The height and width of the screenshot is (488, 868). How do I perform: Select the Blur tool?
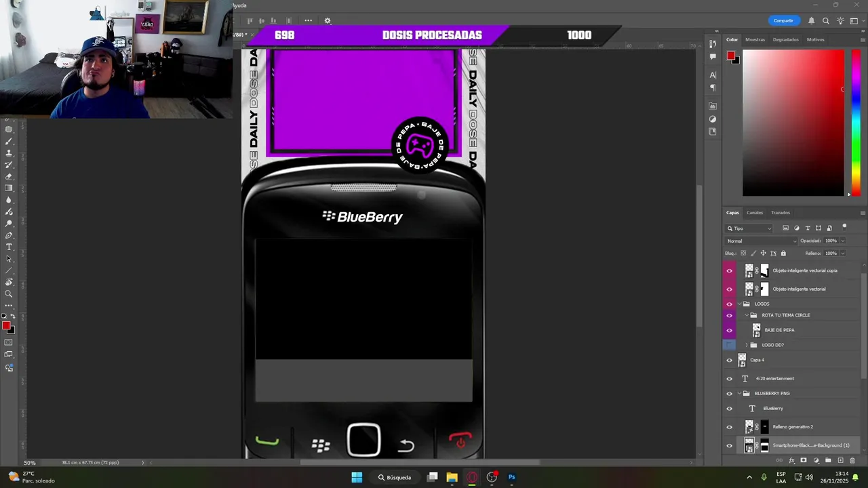(9, 200)
